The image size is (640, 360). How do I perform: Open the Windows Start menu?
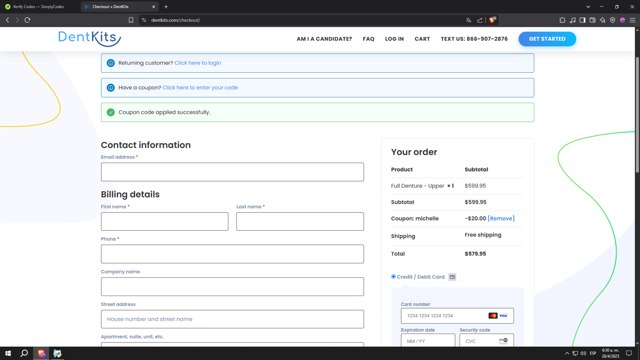tap(8, 353)
